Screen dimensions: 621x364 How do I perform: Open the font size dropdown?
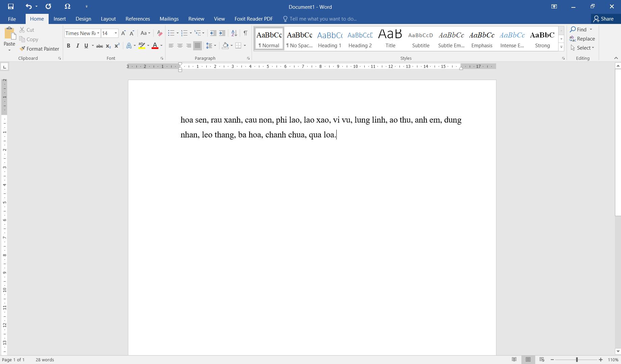(116, 33)
